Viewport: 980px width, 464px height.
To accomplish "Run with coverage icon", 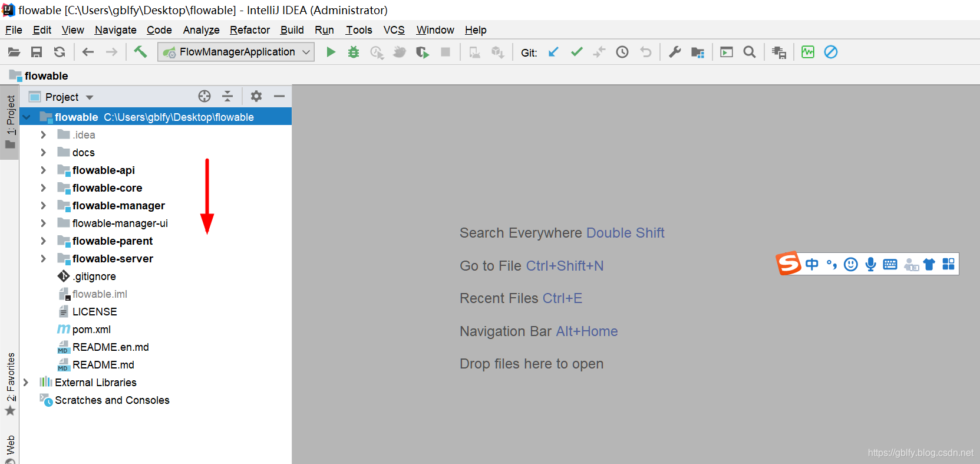I will [377, 52].
